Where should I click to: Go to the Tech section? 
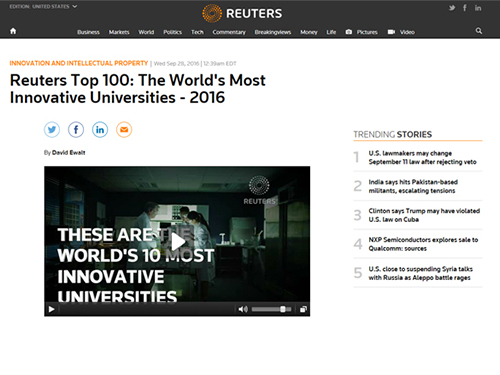tap(197, 32)
